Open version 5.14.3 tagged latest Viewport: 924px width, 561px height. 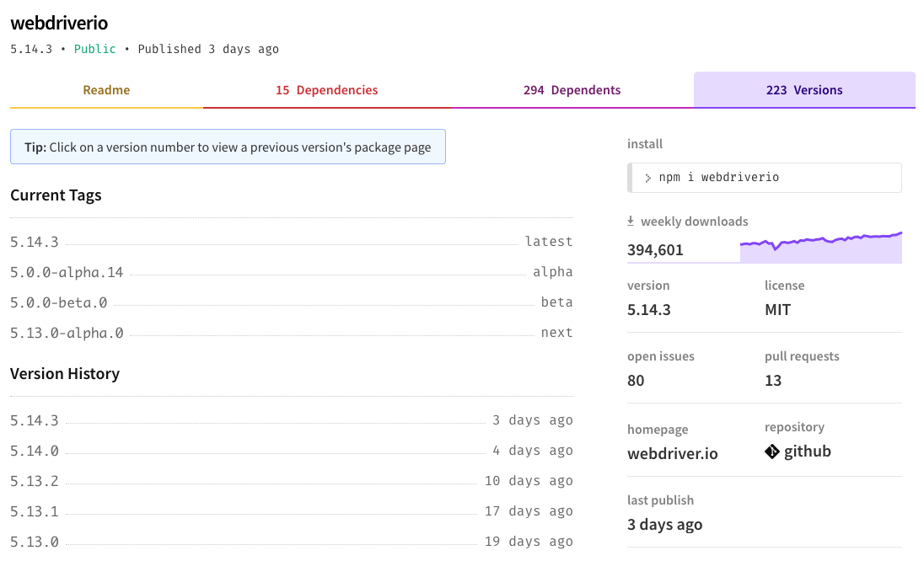click(35, 242)
